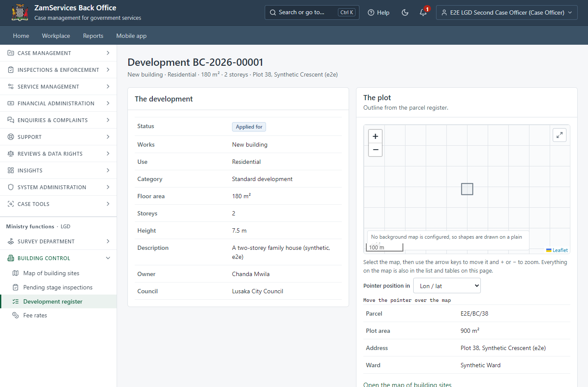Open Pending stage inspections
Screen dimensions: 588x387
click(58, 287)
